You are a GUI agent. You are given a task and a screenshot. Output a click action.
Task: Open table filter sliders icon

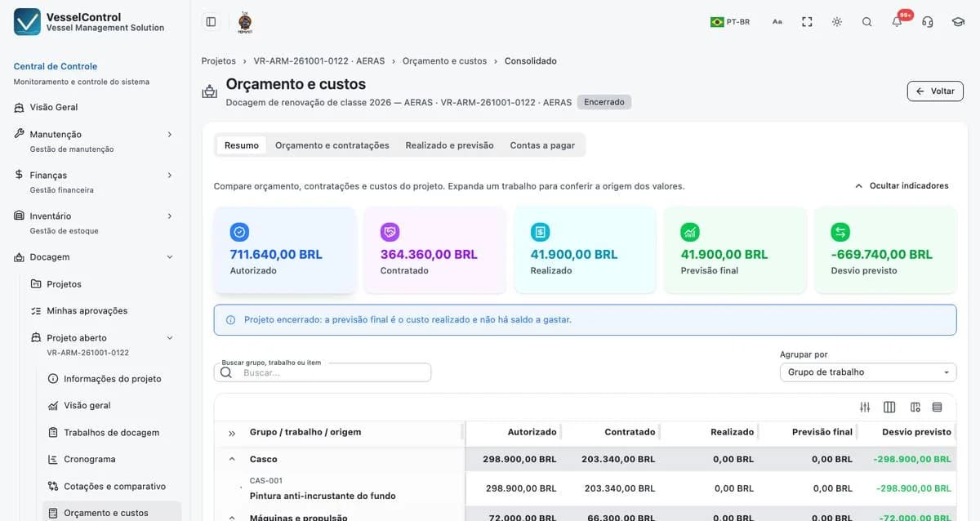click(x=866, y=407)
